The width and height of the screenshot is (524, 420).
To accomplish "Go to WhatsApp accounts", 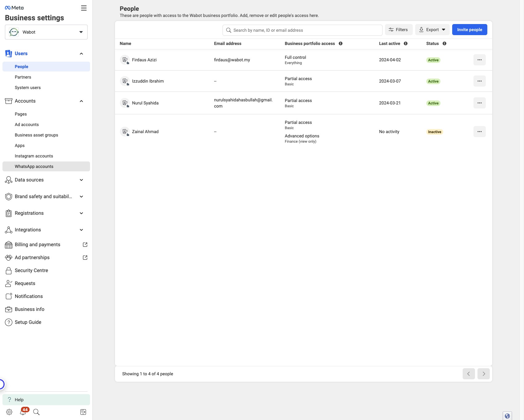I will [x=46, y=166].
